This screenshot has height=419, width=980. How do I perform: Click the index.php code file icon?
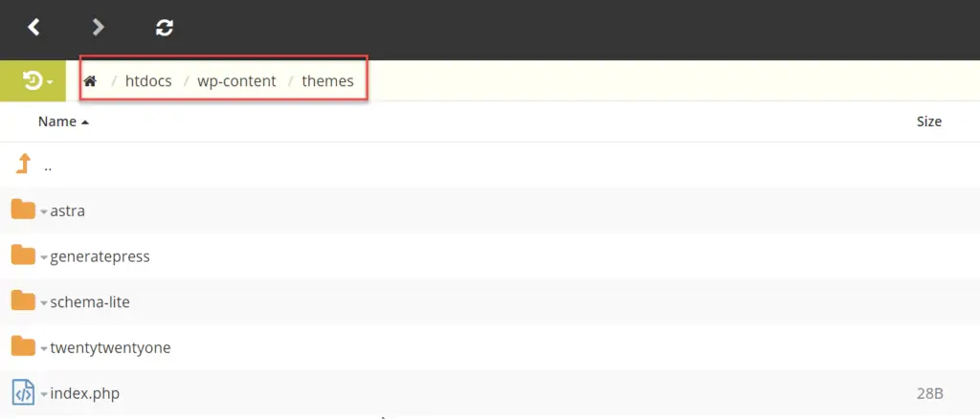[x=23, y=393]
